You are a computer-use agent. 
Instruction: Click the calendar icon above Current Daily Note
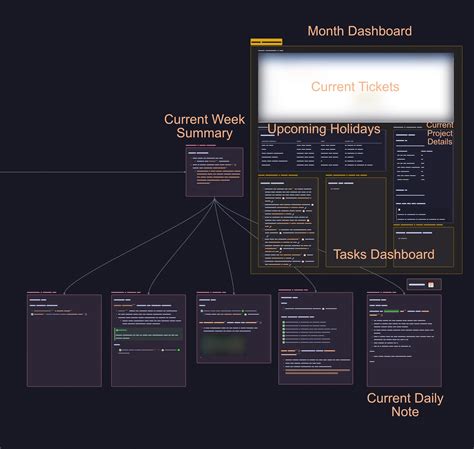[x=431, y=285]
